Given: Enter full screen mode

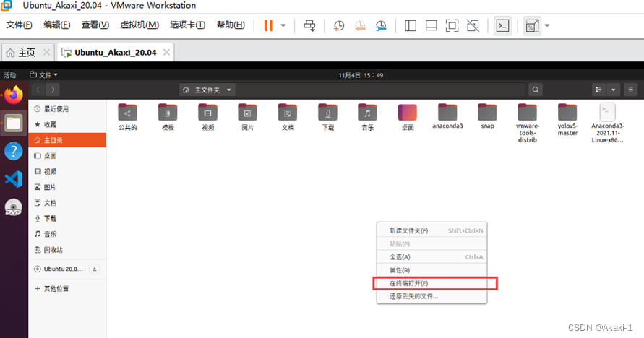Looking at the screenshot, I should (x=452, y=25).
